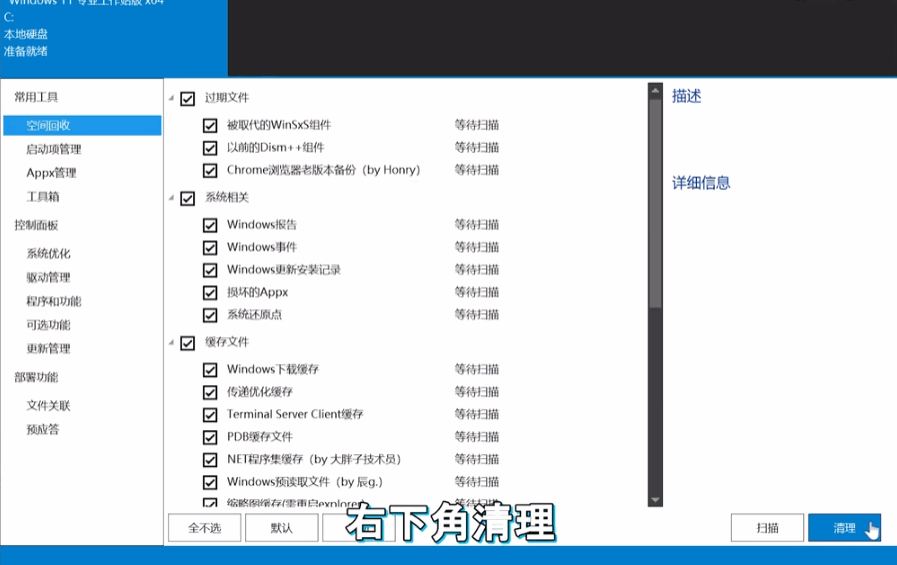
Task: Toggle Terminal Server Client缓存 checkbox
Action: pos(210,415)
